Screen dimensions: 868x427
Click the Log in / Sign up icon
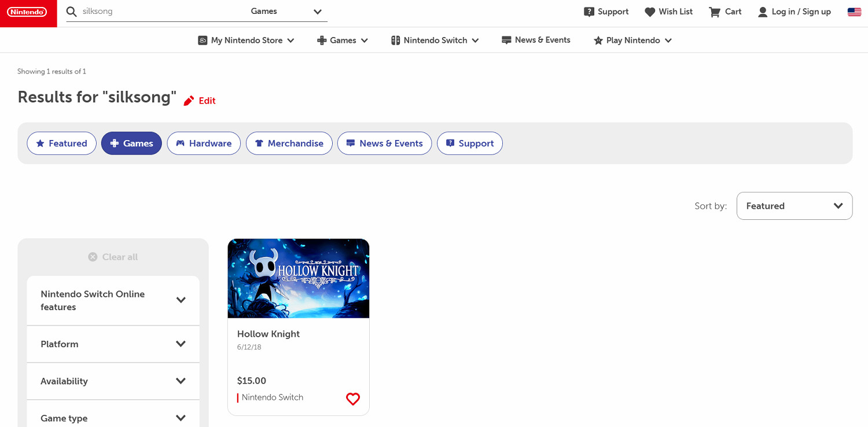763,12
